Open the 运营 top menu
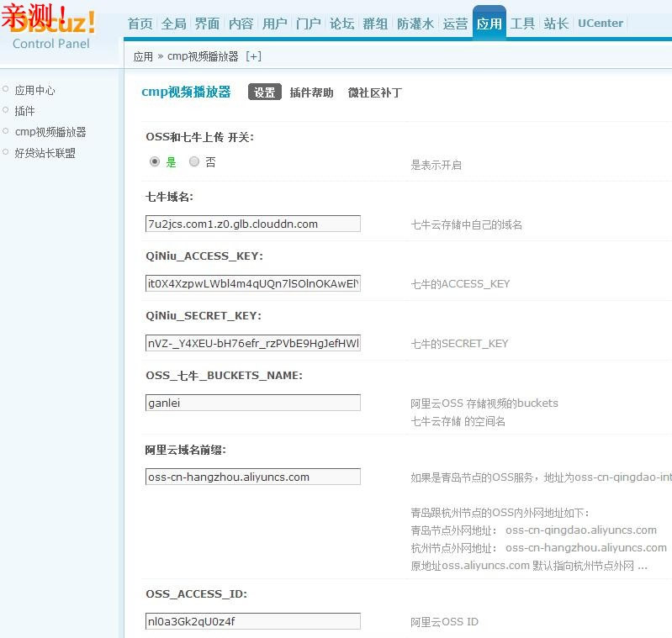Screen dimensions: 672x638 coord(455,24)
